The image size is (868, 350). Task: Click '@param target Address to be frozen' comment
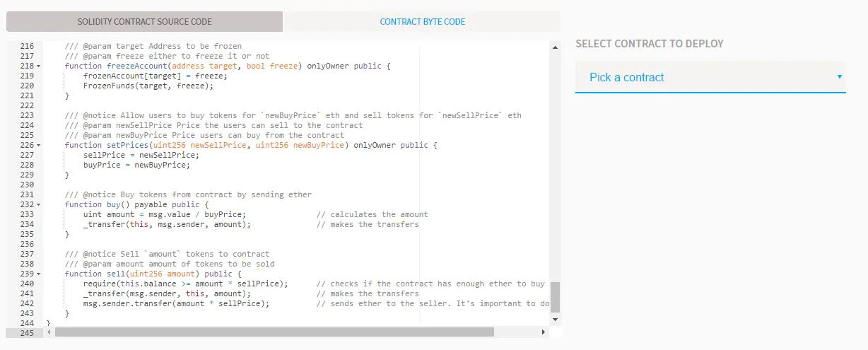click(x=153, y=46)
